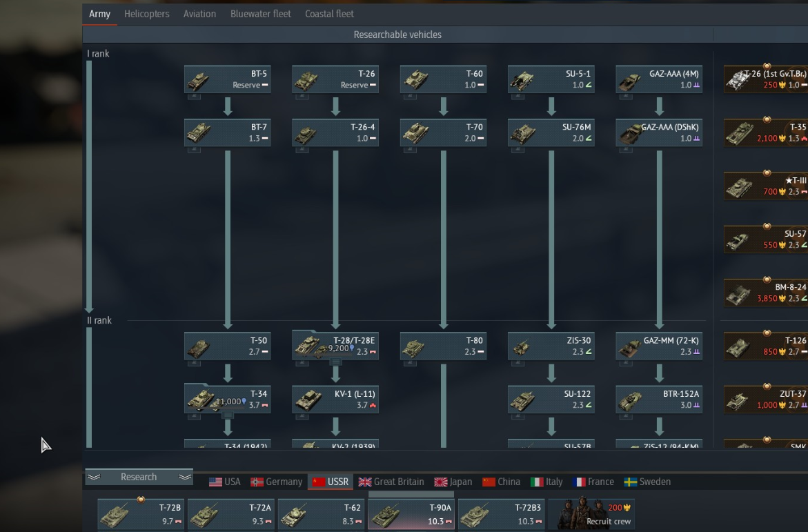Select the USSR nation
The image size is (808, 532).
(331, 482)
